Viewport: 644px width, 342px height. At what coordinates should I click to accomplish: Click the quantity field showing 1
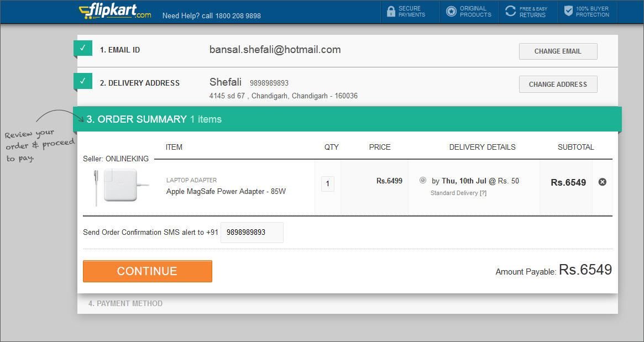328,184
